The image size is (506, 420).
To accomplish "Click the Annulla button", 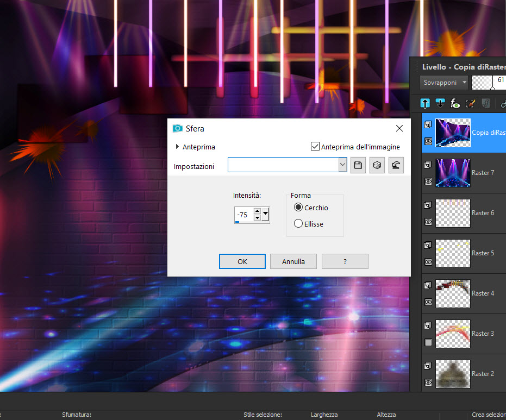I will pos(293,261).
